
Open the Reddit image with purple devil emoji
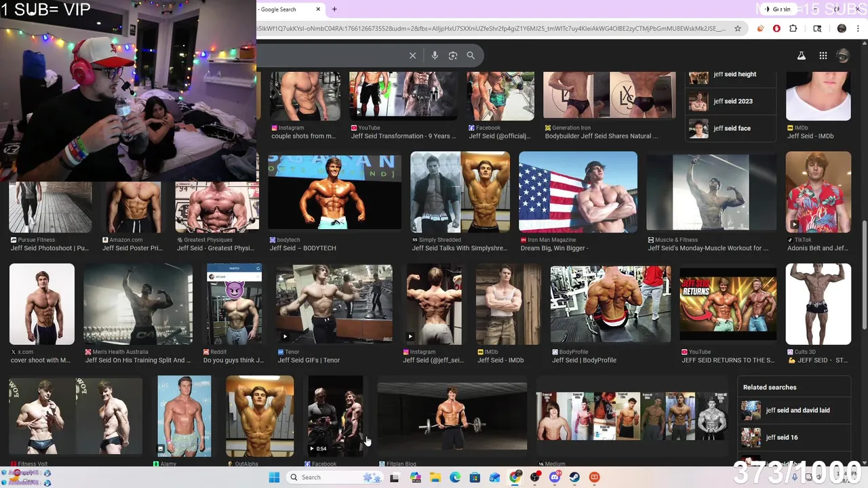(x=234, y=304)
